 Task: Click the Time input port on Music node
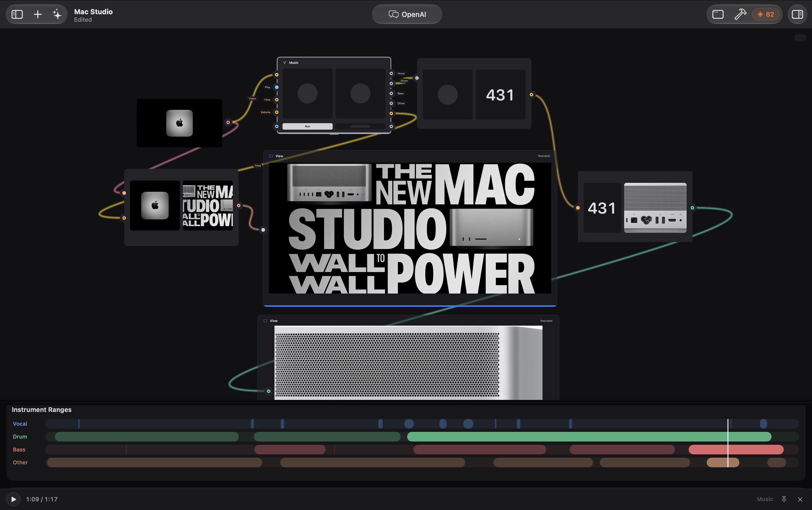[x=277, y=100]
